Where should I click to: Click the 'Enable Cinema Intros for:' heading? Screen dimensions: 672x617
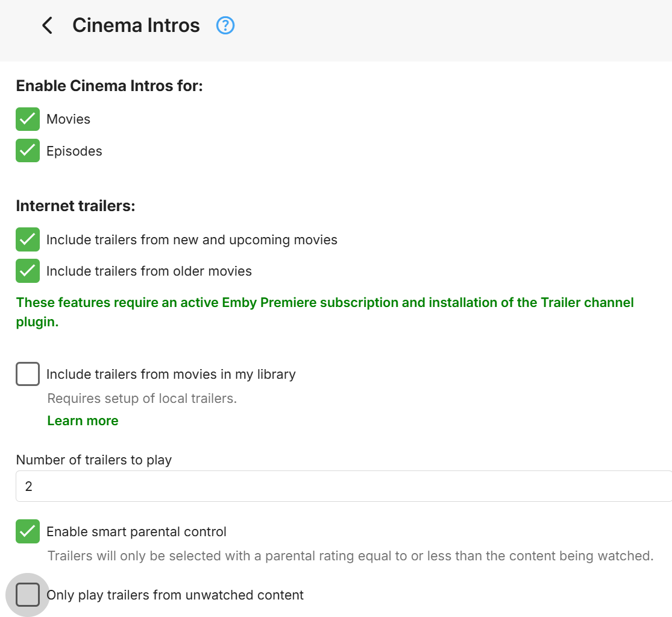coord(109,86)
